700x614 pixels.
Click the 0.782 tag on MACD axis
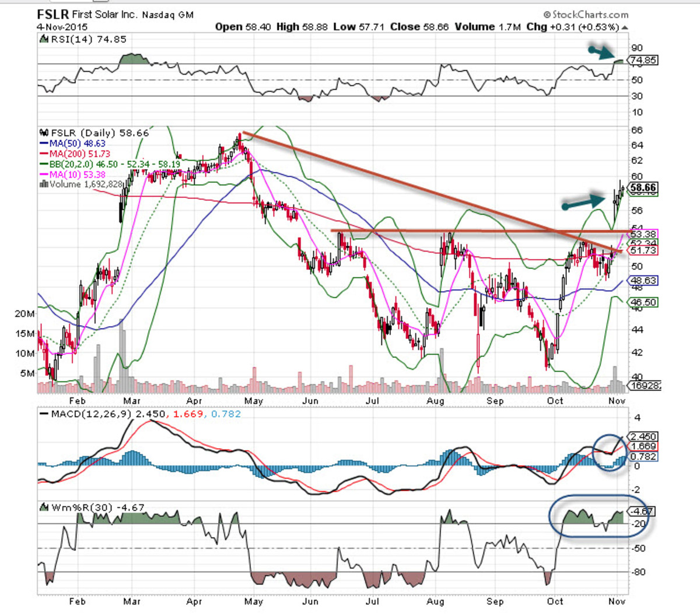643,456
